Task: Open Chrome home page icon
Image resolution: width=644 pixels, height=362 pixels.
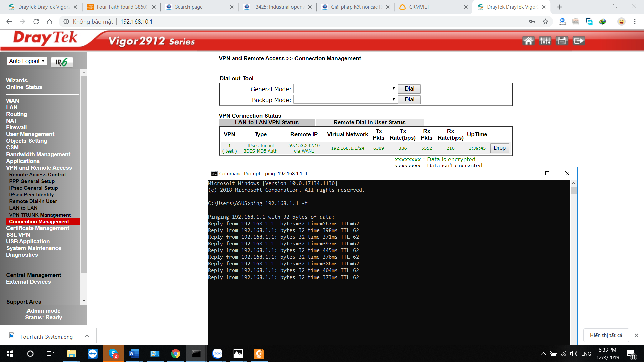Action: point(49,22)
